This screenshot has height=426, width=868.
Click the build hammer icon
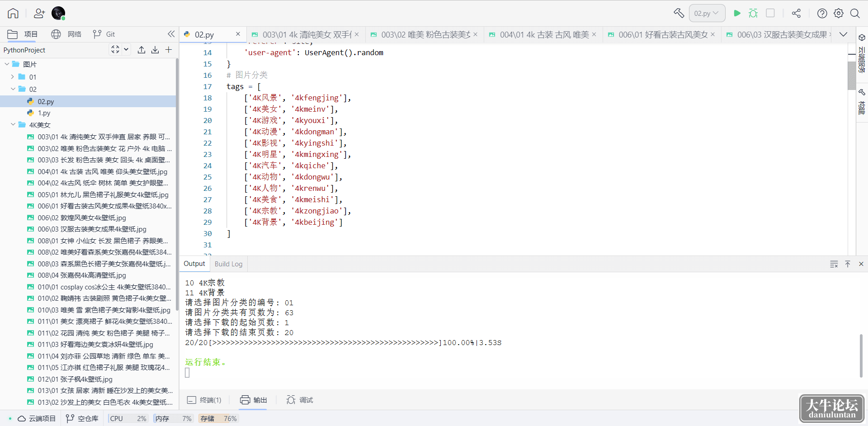click(679, 13)
